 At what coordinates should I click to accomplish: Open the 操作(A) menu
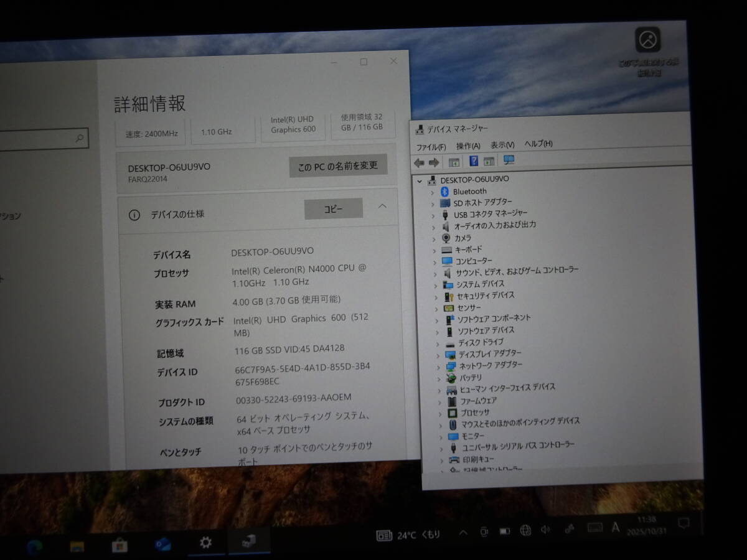click(468, 146)
